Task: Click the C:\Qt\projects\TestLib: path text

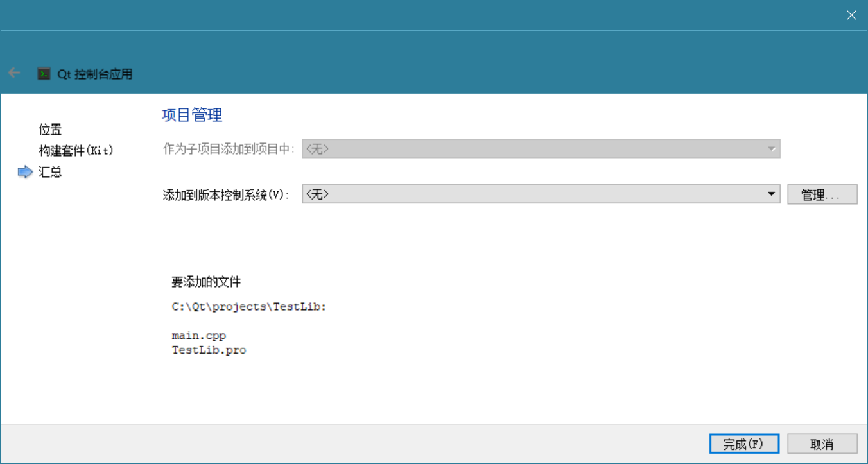Action: pyautogui.click(x=249, y=307)
